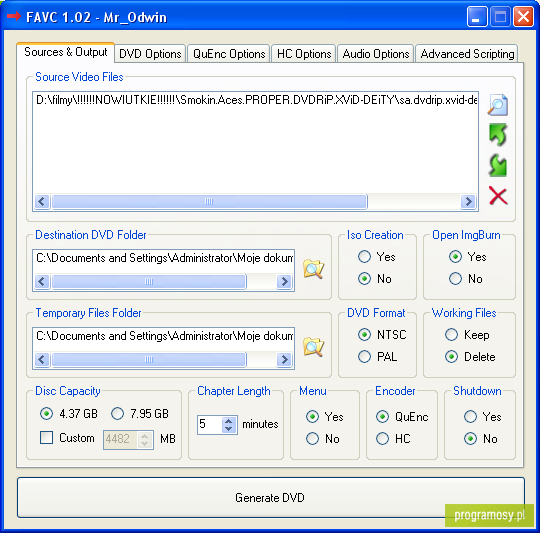
Task: Set Iso Creation to Yes
Action: pos(364,257)
